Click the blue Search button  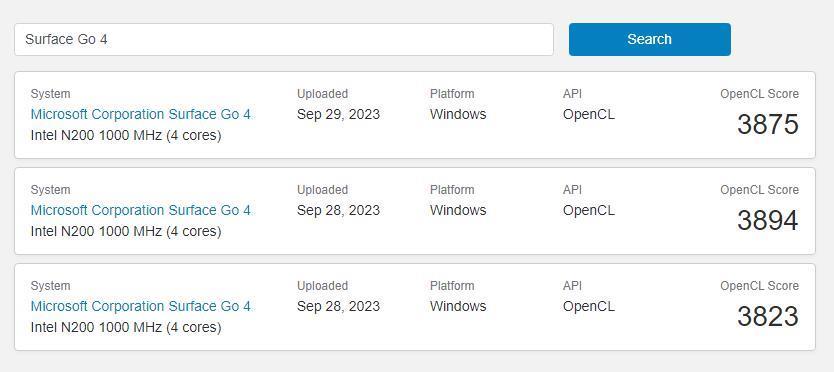pyautogui.click(x=649, y=39)
